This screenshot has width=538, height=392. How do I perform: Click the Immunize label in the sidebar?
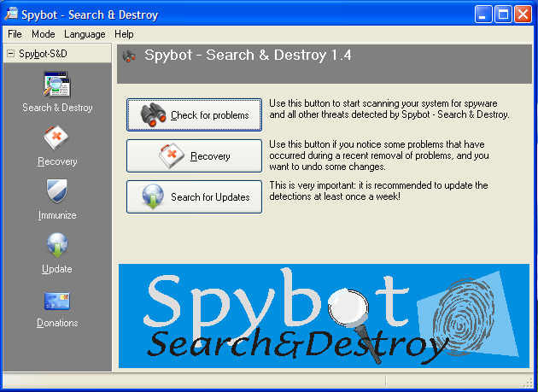57,215
